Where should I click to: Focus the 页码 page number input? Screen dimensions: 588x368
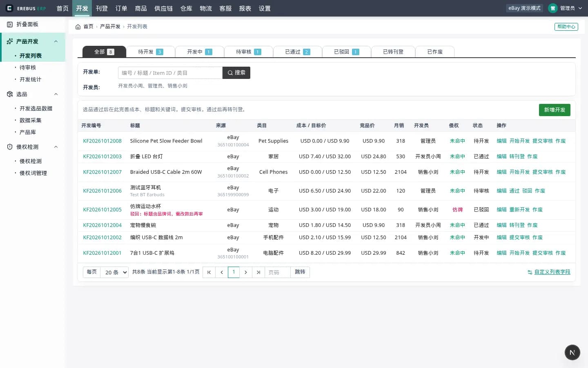277,272
